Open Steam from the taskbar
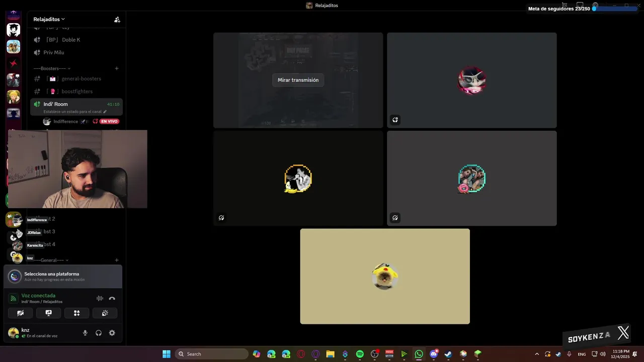The height and width of the screenshot is (362, 644). pyautogui.click(x=448, y=354)
